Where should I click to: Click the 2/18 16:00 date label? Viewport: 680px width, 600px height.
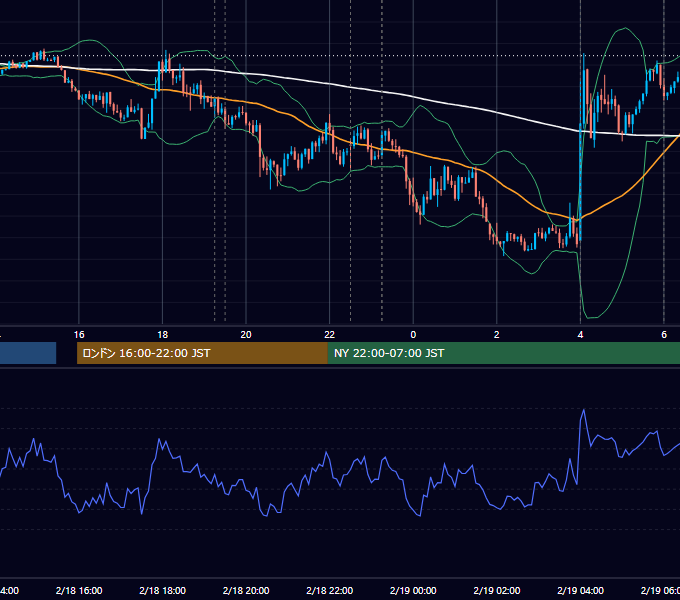click(x=79, y=590)
